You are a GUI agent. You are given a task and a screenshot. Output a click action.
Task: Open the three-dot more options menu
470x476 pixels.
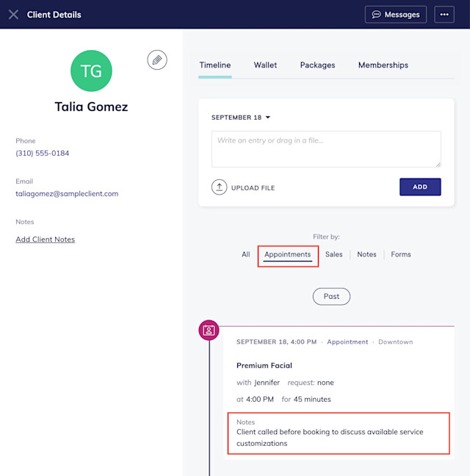pyautogui.click(x=444, y=15)
